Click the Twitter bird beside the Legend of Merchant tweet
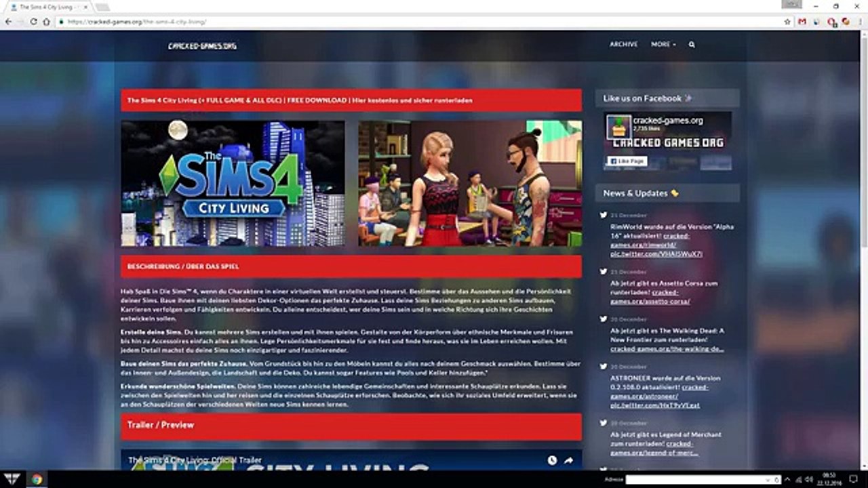 (603, 422)
